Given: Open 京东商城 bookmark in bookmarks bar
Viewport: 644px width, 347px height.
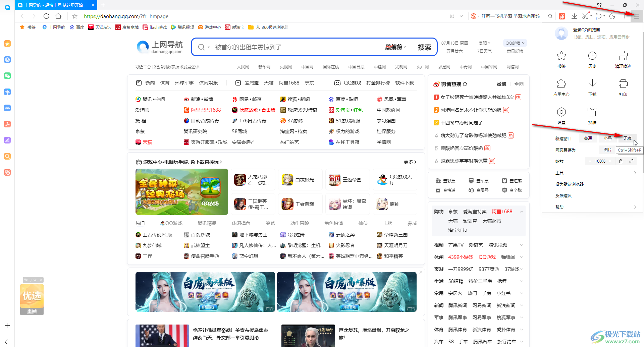Looking at the screenshot, I should coord(127,27).
